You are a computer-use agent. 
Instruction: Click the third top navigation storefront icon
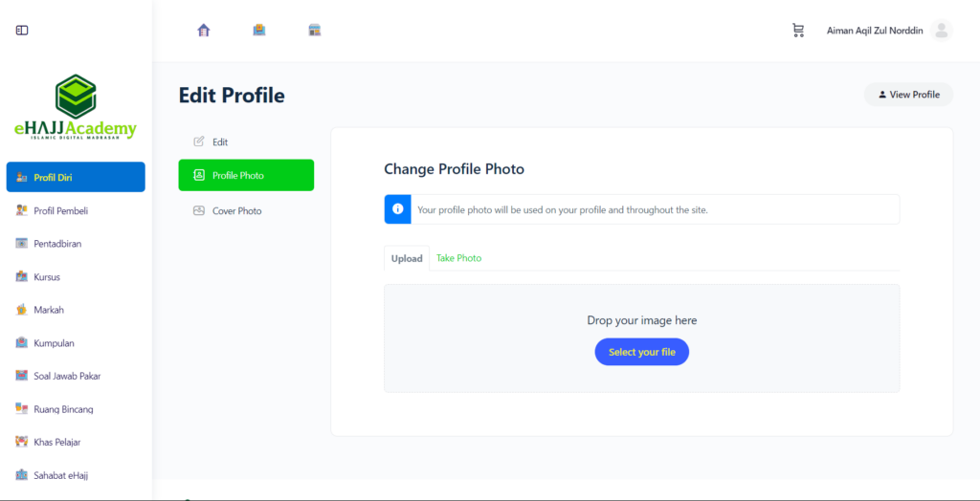coord(314,30)
